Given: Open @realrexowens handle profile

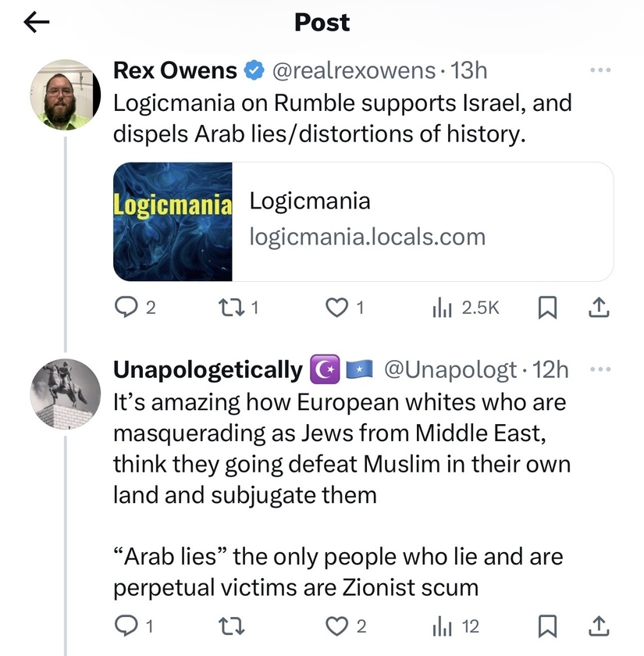Looking at the screenshot, I should 354,70.
